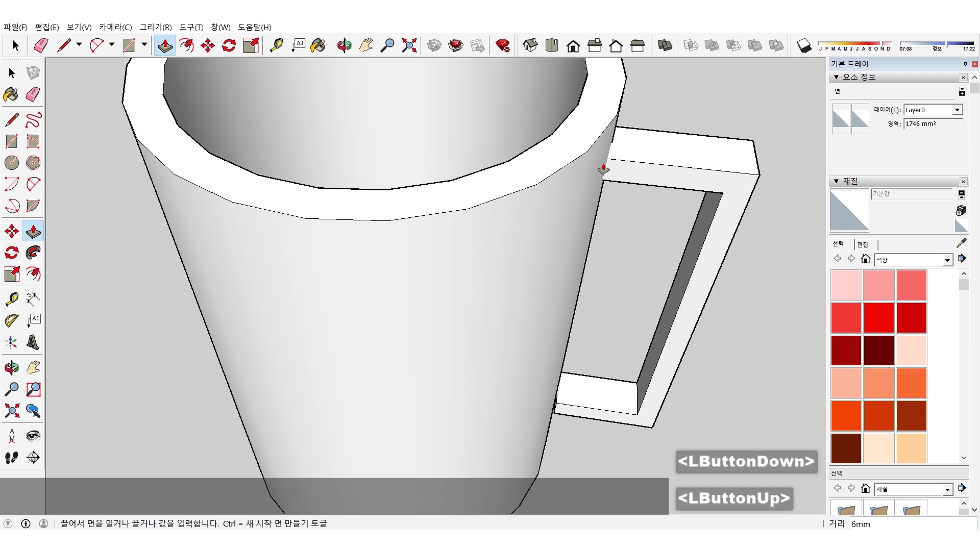Click the Zoom Extents icon in top toolbar

coord(409,46)
